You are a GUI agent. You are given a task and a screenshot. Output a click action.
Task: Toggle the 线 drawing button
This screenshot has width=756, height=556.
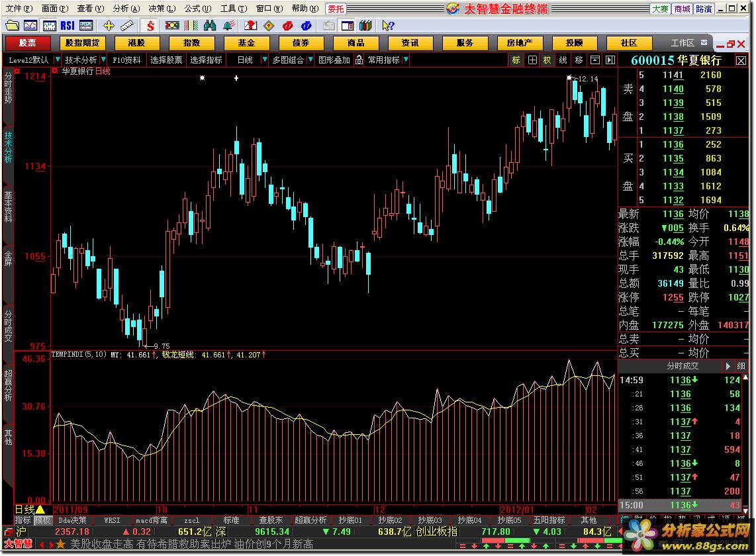pyautogui.click(x=563, y=60)
